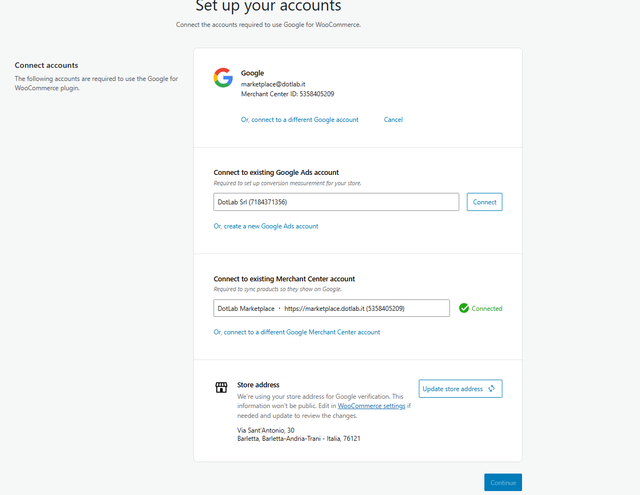This screenshot has width=640, height=495.
Task: Click Connect to existing Google Ads account heading
Action: click(276, 173)
